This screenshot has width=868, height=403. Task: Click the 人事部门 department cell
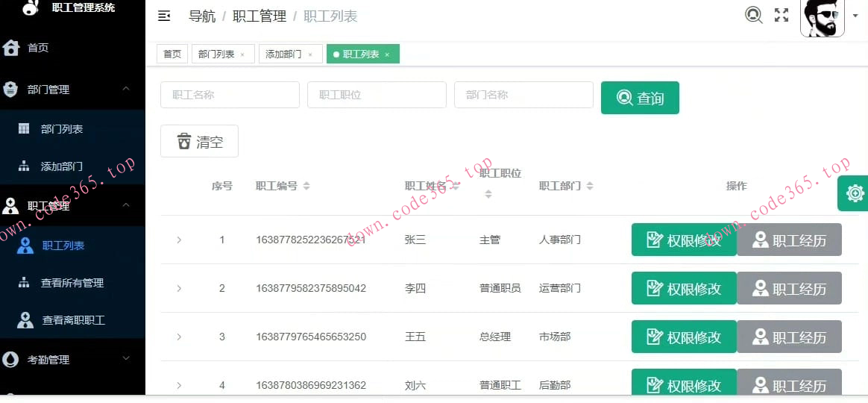coord(560,240)
